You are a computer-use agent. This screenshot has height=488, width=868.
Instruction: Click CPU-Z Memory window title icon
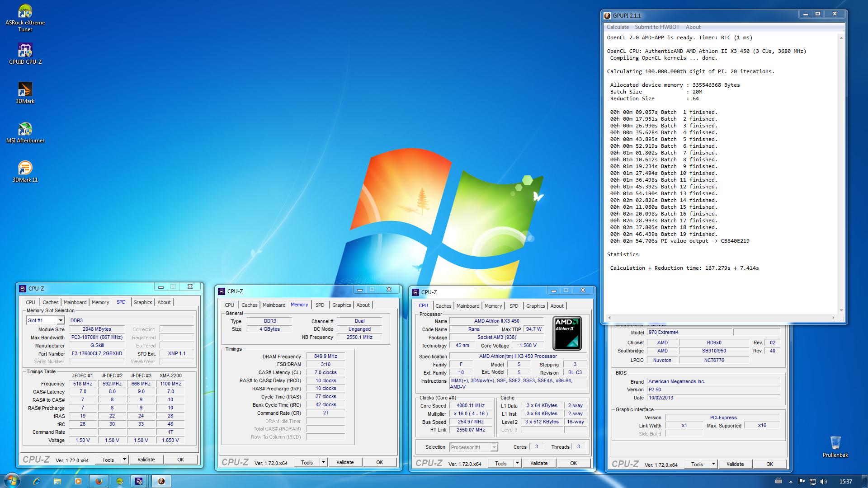pyautogui.click(x=222, y=291)
